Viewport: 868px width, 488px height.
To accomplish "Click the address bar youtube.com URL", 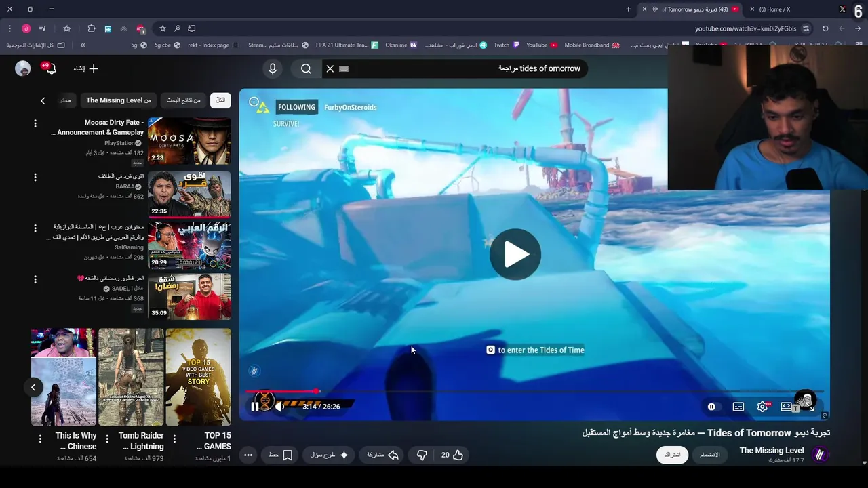I will pyautogui.click(x=745, y=28).
